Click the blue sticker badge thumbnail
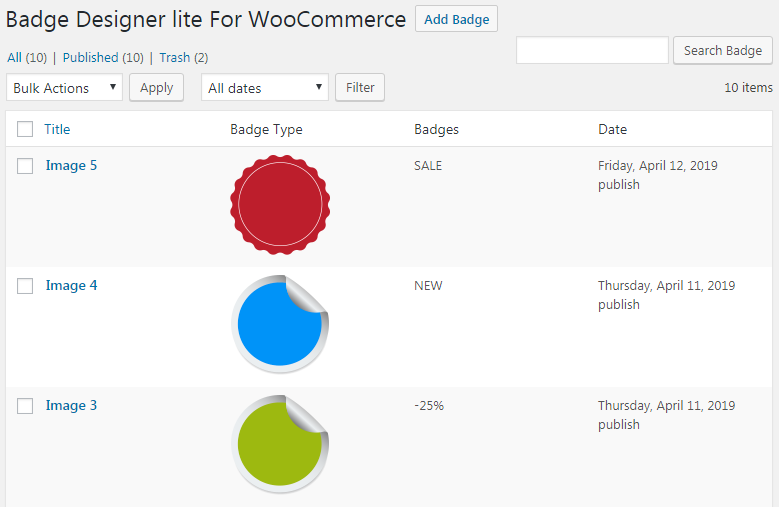Viewport: 779px width, 507px height. (280, 324)
